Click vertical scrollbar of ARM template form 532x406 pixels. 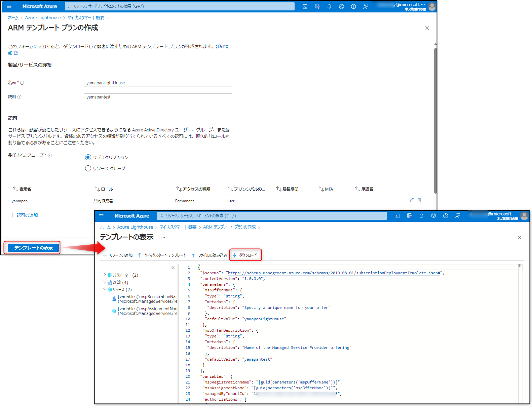pos(435,121)
